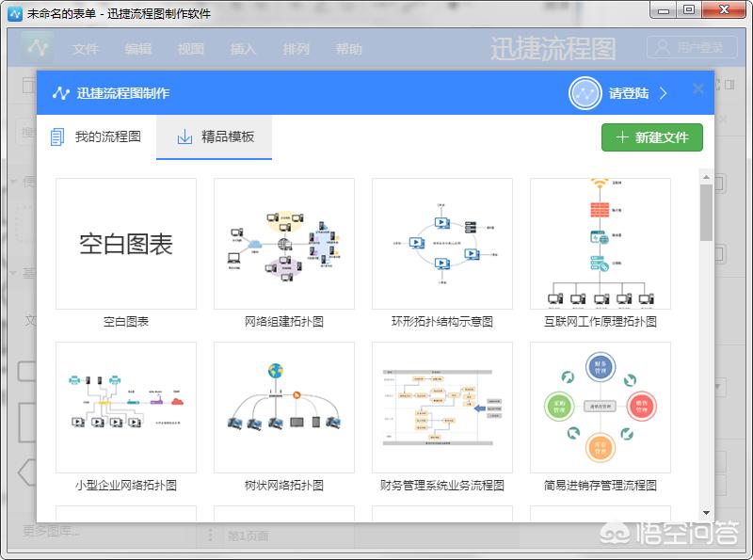The width and height of the screenshot is (753, 560).
Task: Click the round user avatar icon
Action: [x=585, y=93]
